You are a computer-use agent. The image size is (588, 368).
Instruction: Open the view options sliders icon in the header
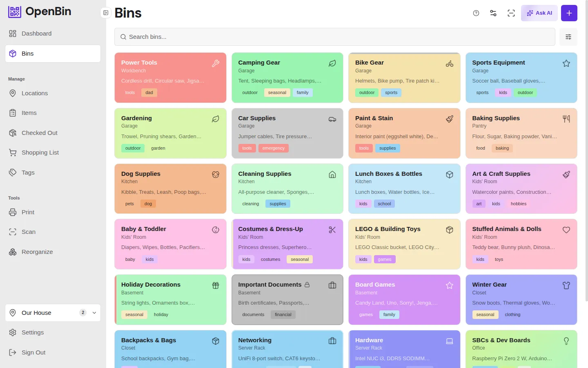[493, 13]
